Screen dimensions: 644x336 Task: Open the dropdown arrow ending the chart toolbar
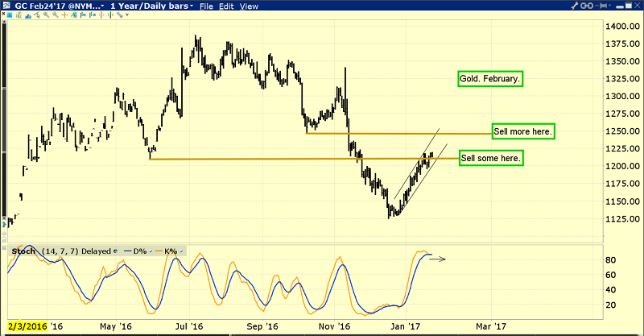(127, 15)
